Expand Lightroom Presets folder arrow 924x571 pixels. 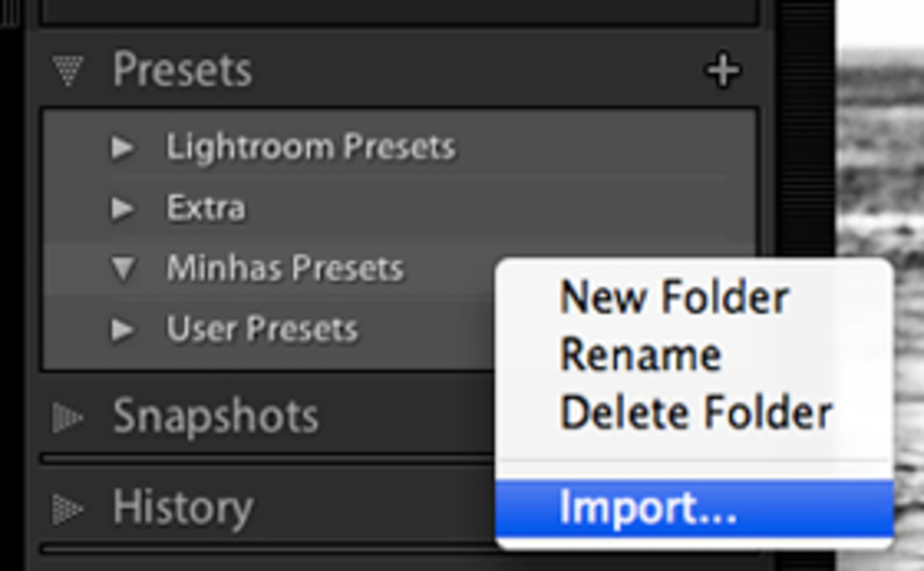click(x=123, y=147)
